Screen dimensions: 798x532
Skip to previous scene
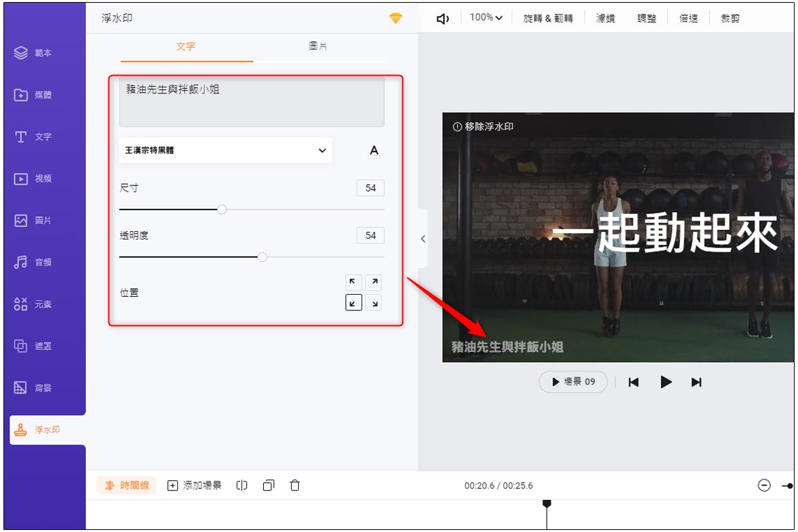634,383
